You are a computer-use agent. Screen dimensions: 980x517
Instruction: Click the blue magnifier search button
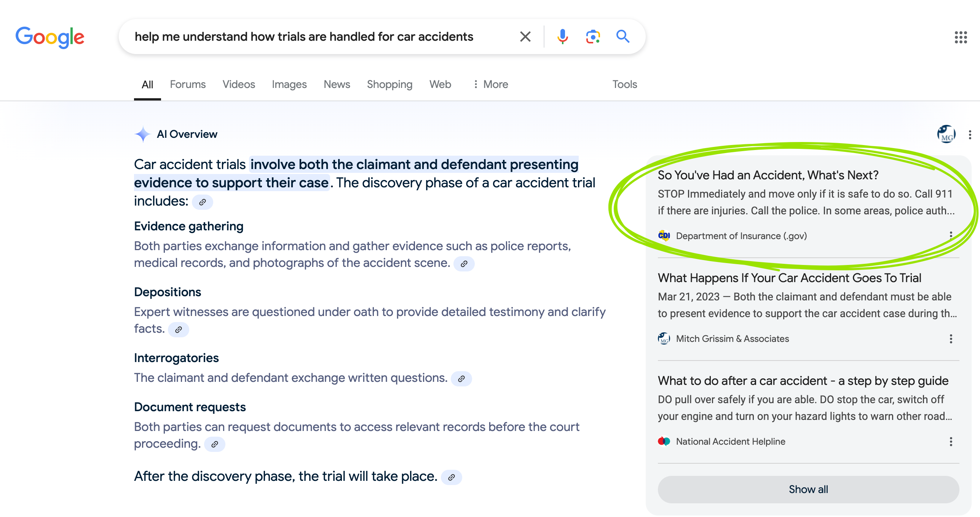(623, 37)
